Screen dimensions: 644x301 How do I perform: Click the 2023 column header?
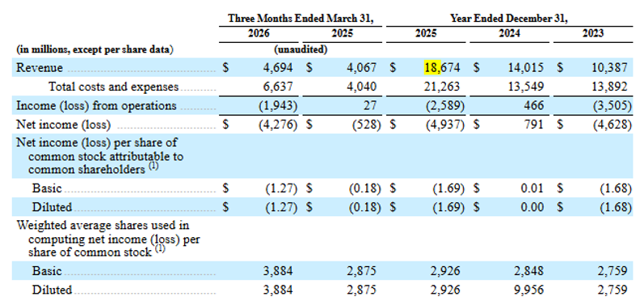pos(592,33)
